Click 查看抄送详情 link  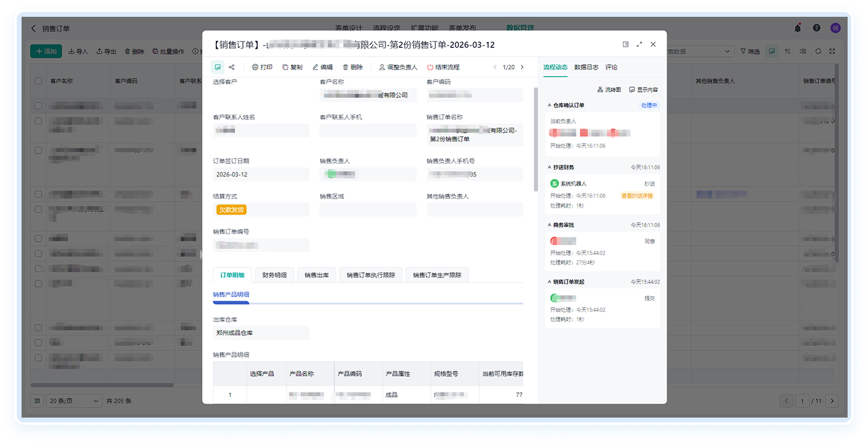point(637,196)
